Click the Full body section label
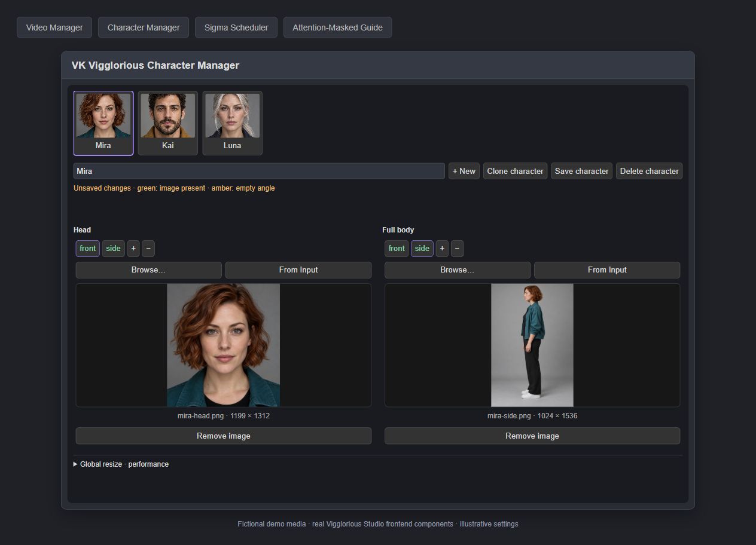This screenshot has height=545, width=756. tap(398, 230)
